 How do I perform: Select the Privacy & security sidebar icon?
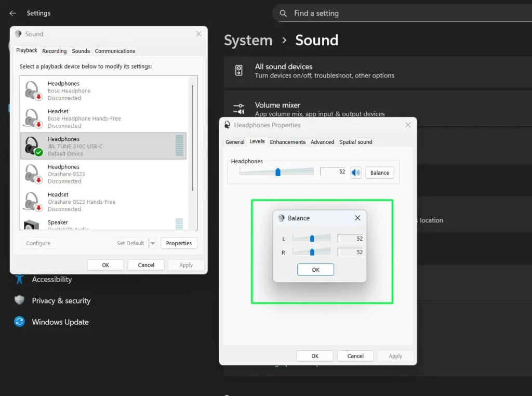pos(19,300)
